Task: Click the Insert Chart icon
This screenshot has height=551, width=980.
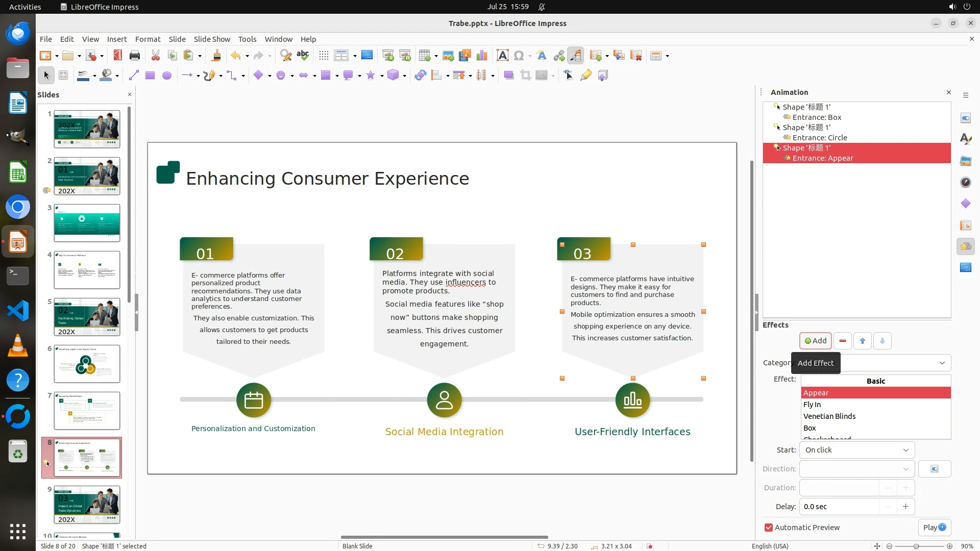Action: pyautogui.click(x=481, y=56)
